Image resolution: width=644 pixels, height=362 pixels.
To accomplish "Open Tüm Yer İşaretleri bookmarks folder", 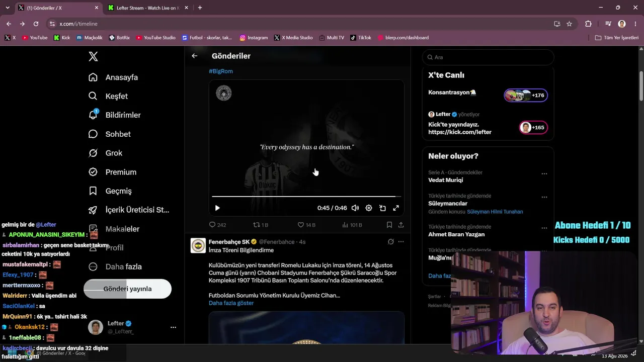I will (616, 38).
